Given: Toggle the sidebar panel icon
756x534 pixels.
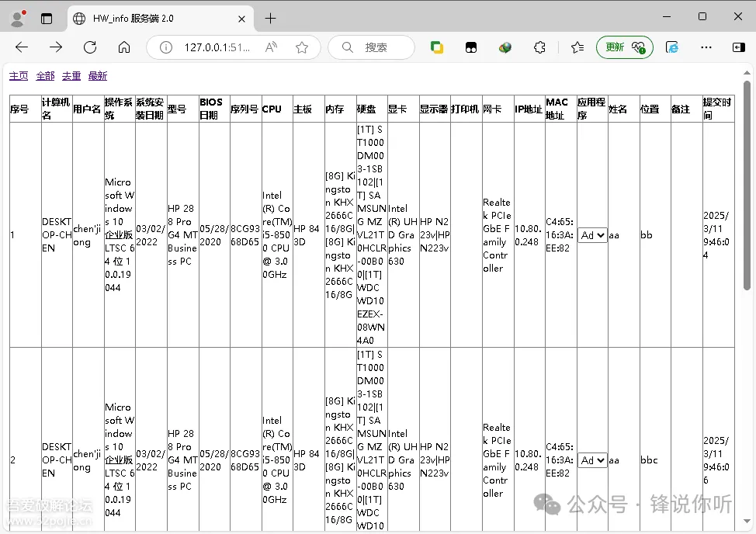Looking at the screenshot, I should [x=739, y=47].
